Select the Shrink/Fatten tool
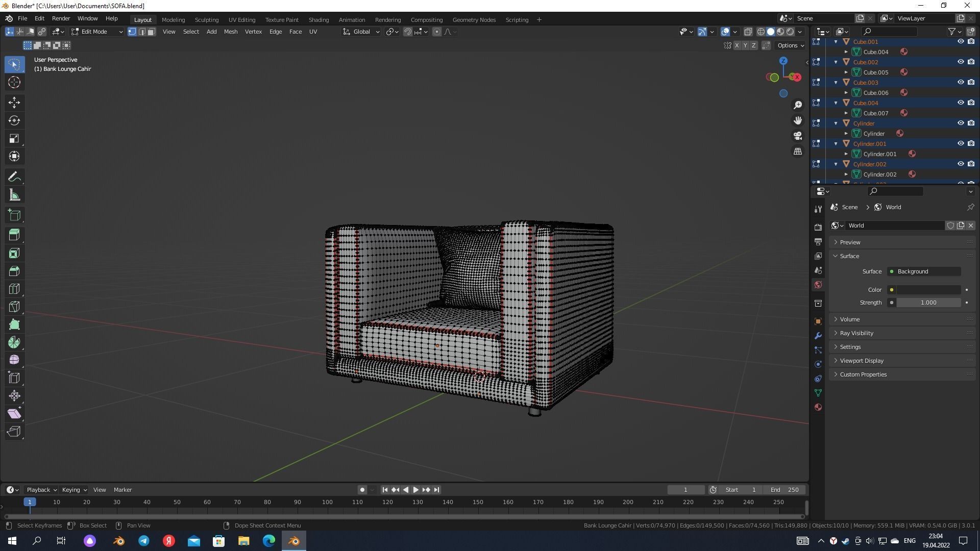 coord(14,396)
